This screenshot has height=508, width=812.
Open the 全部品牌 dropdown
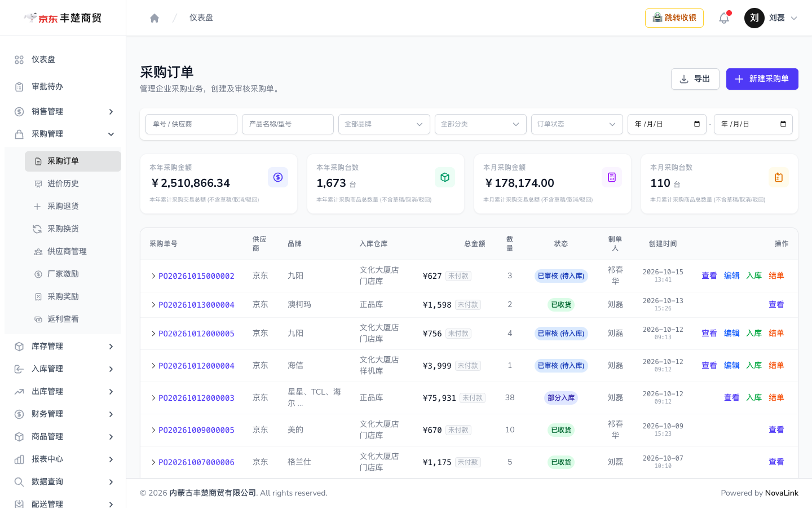coord(384,124)
